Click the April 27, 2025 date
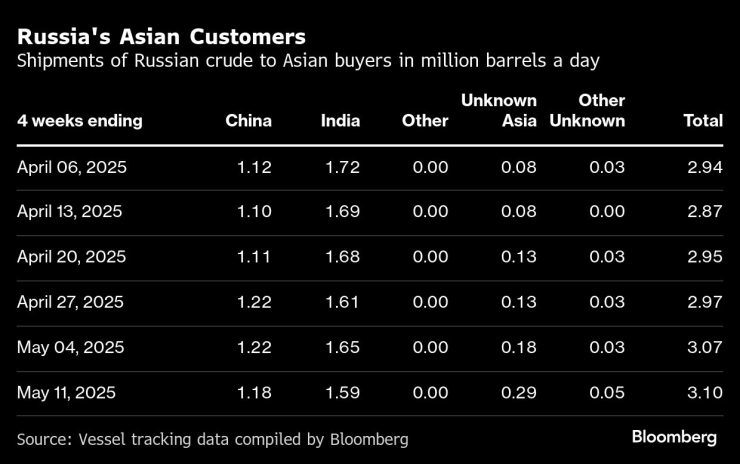Viewport: 740px width, 464px height. (72, 302)
